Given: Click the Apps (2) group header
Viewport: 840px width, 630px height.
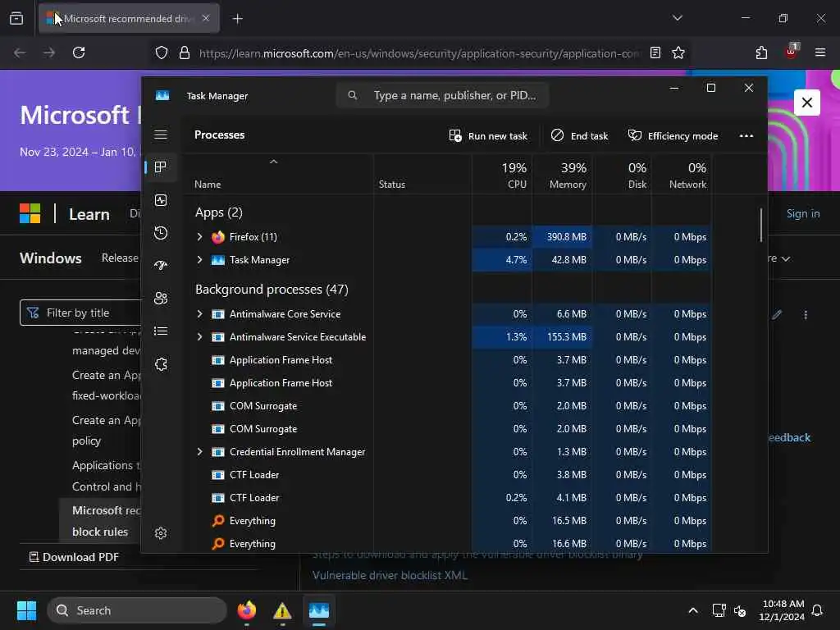Looking at the screenshot, I should click(218, 212).
